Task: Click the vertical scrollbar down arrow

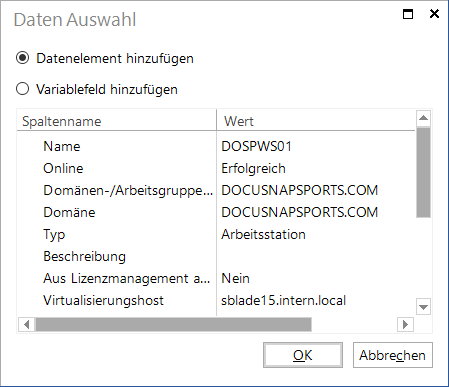Action: point(423,307)
